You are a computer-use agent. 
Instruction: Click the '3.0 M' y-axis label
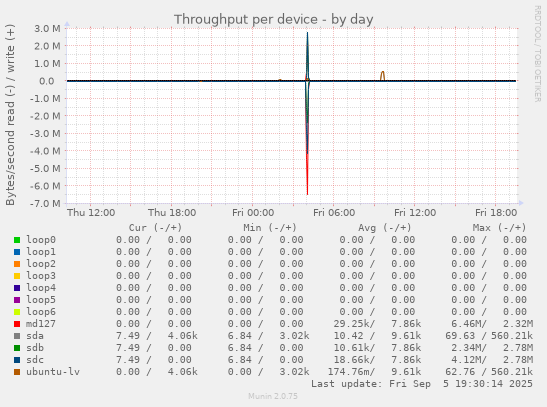47,29
